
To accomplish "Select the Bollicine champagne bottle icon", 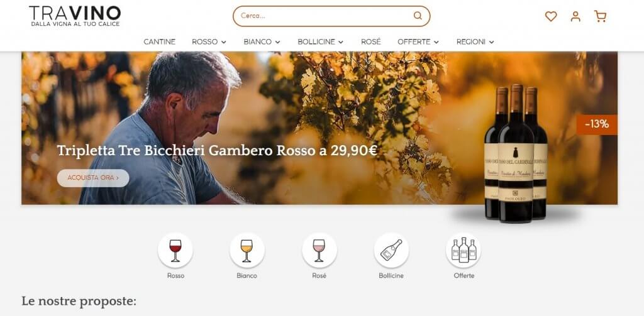I will pos(391,250).
